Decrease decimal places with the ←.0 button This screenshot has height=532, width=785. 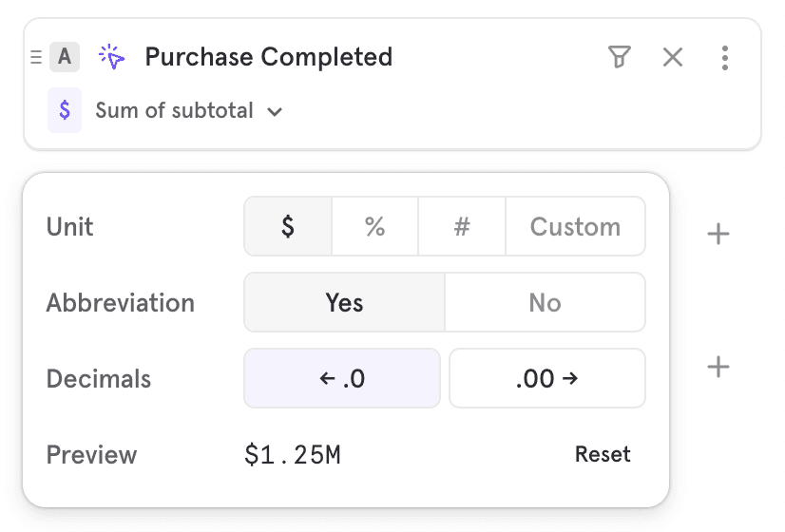(342, 378)
